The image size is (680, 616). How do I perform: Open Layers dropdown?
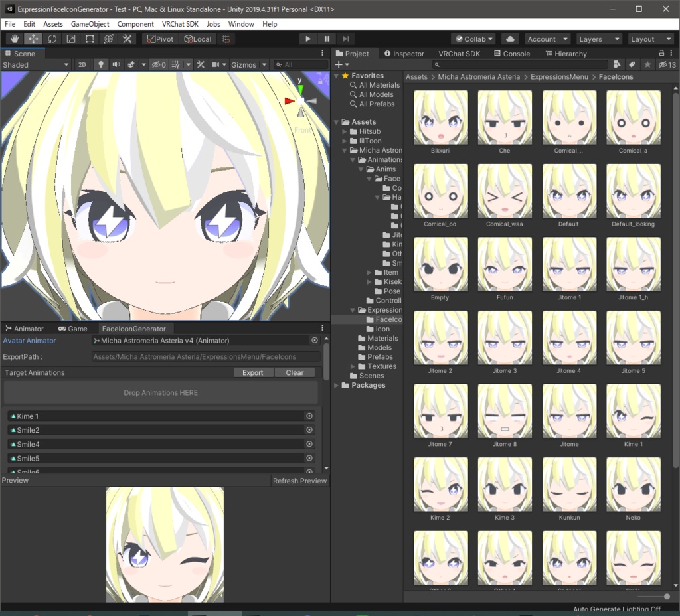tap(599, 39)
